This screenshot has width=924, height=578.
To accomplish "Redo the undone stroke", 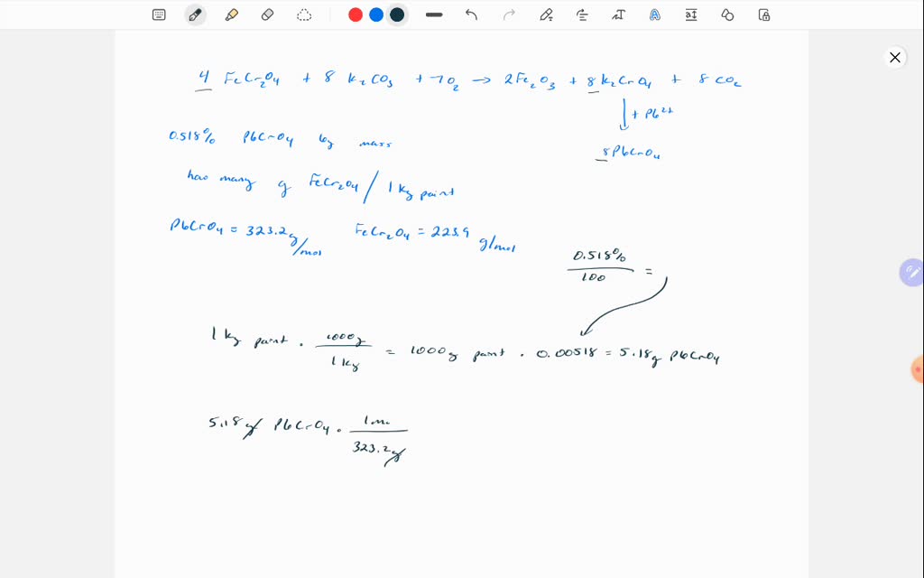I will (x=509, y=14).
